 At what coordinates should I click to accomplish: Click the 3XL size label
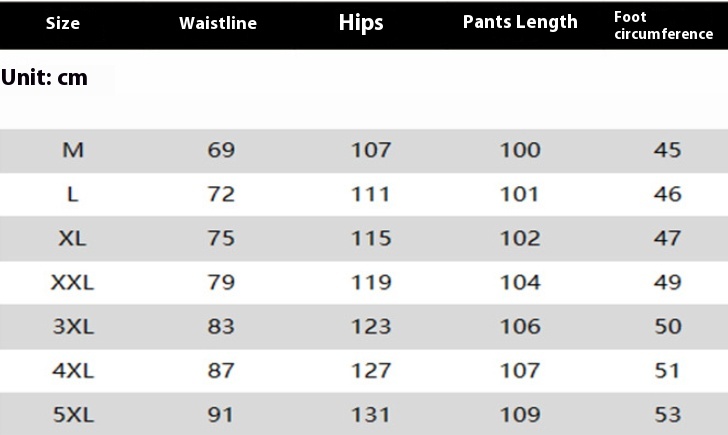click(72, 327)
